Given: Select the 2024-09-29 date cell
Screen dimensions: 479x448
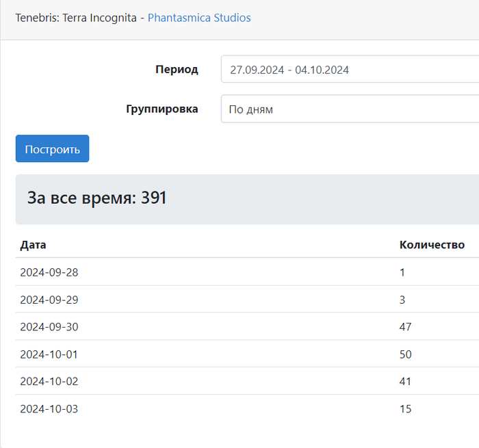Looking at the screenshot, I should click(49, 300).
